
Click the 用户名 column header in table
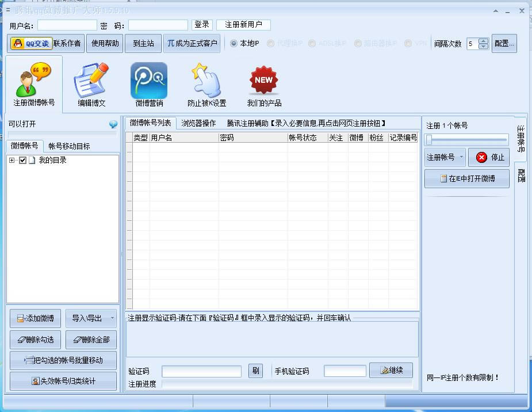[184, 138]
